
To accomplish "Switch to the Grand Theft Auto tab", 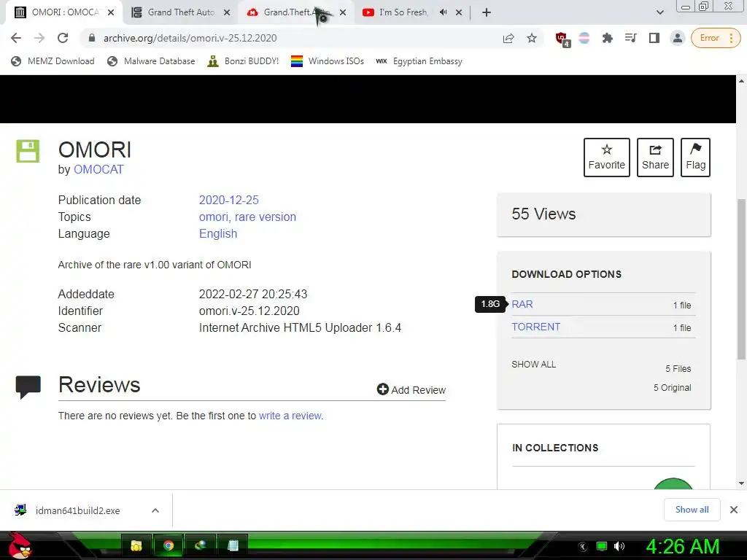I will (181, 12).
